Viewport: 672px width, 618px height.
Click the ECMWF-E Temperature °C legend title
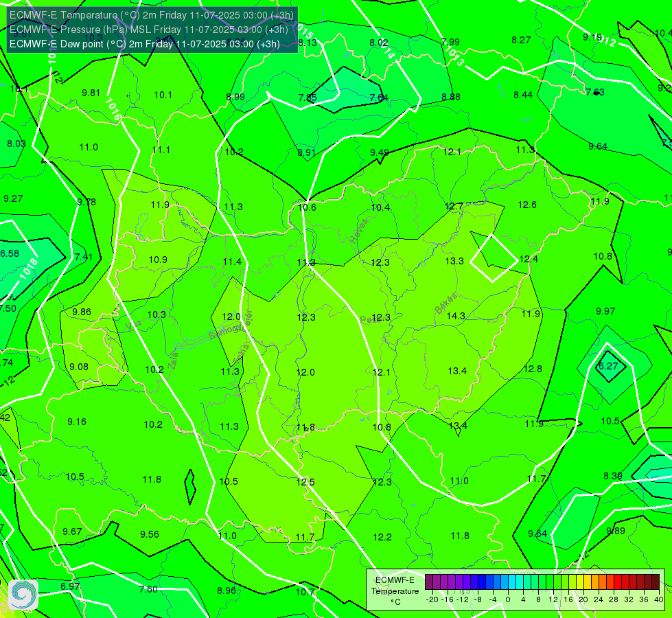(x=395, y=591)
